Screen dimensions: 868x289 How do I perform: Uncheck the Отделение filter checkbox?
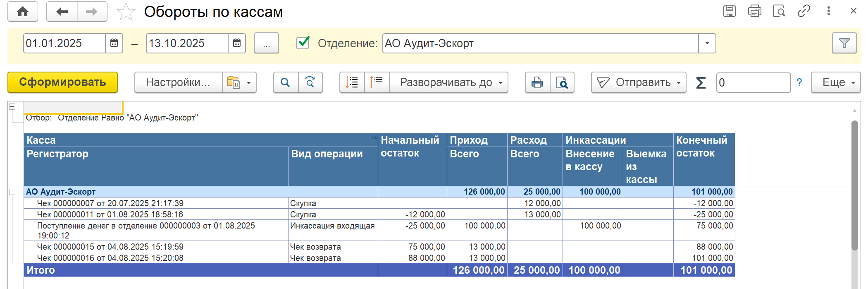(303, 43)
